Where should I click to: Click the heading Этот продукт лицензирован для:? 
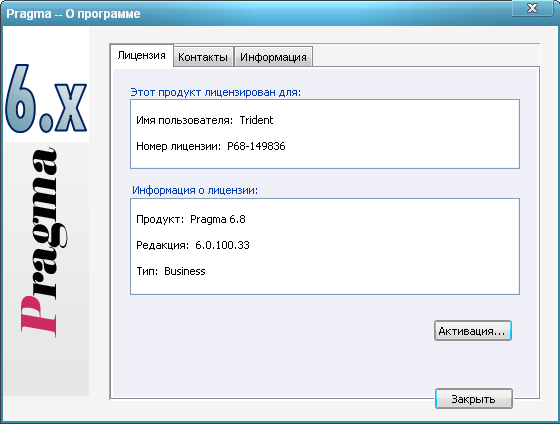coord(216,92)
